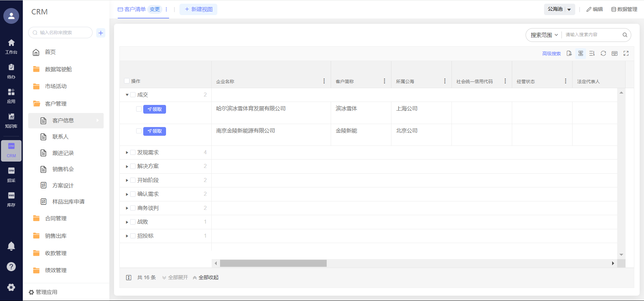Click 领取 button for 南京金陵新能源有限公司
The width and height of the screenshot is (644, 301).
155,131
